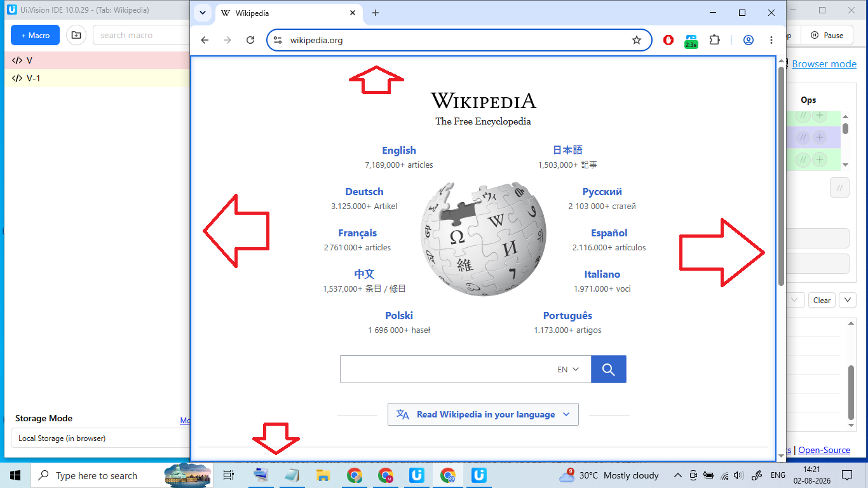Click the taskbar search box
The image size is (868, 488).
[x=121, y=475]
